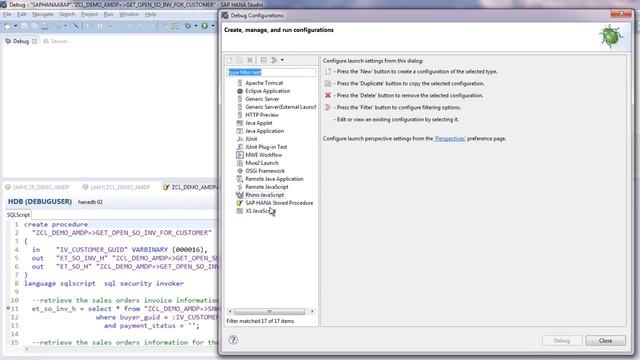The height and width of the screenshot is (360, 640).
Task: Click the Run green play toolbar icon
Action: (x=204, y=26)
